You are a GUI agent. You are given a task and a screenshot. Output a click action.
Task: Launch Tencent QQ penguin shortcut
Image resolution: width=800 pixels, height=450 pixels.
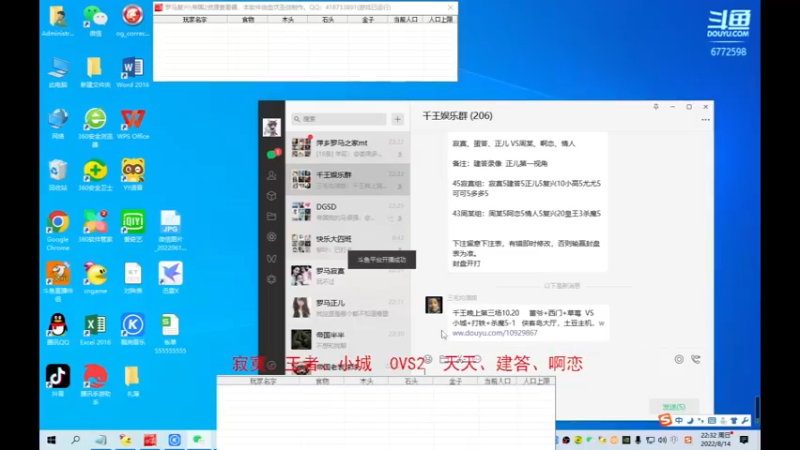tap(58, 329)
